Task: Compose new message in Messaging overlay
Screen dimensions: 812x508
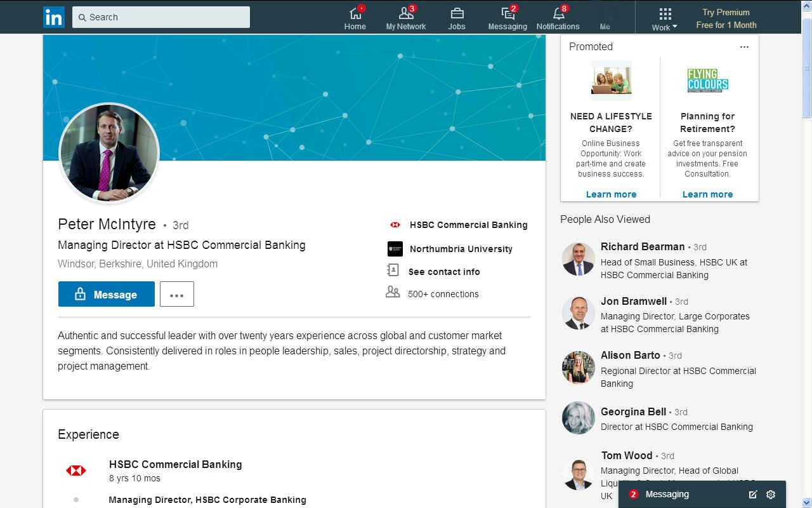Action: tap(753, 495)
